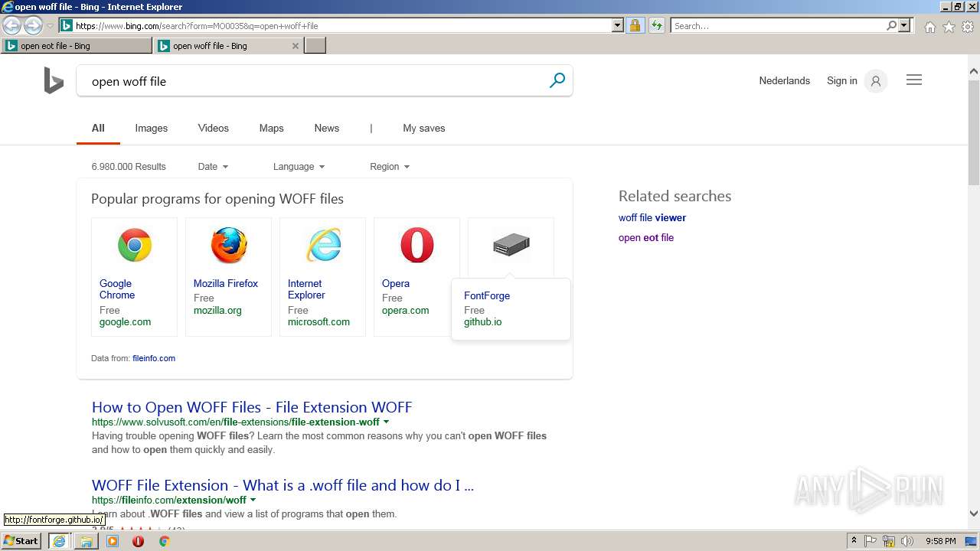Switch to Videos search tab
980x551 pixels.
[x=213, y=128]
